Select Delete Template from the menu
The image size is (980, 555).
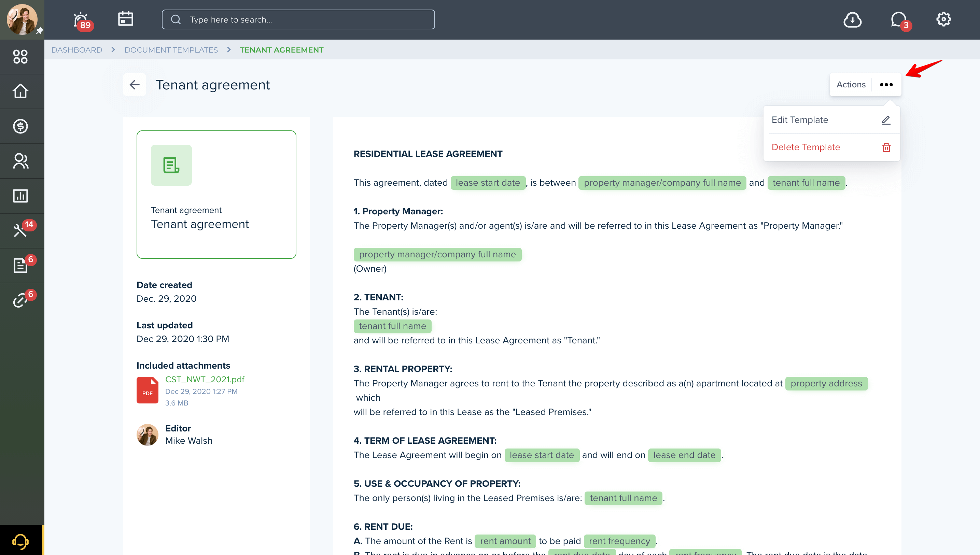coord(831,147)
